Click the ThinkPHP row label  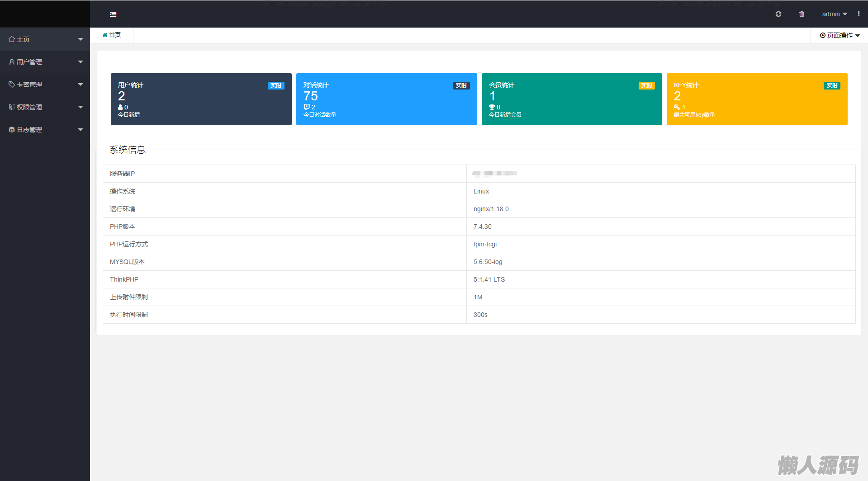point(124,279)
